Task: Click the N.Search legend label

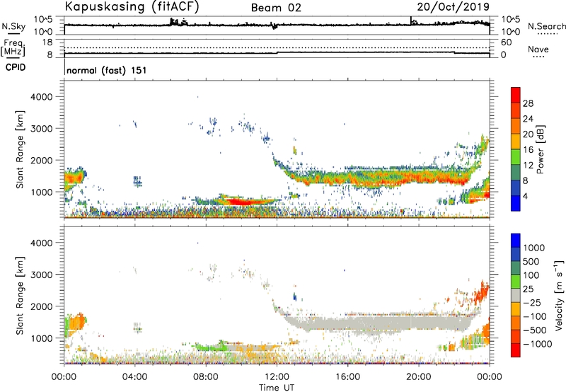Action: click(546, 26)
